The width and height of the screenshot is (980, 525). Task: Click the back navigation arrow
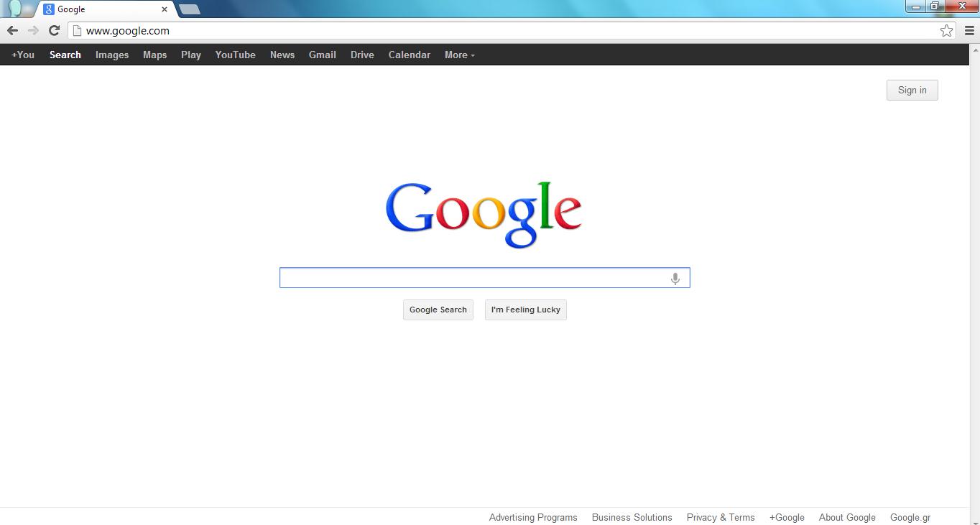pos(12,31)
